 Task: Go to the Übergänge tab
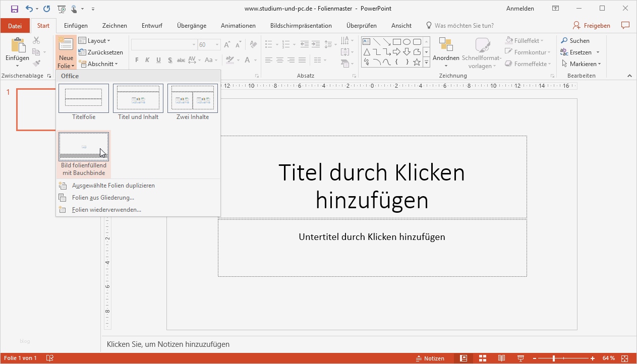click(191, 25)
